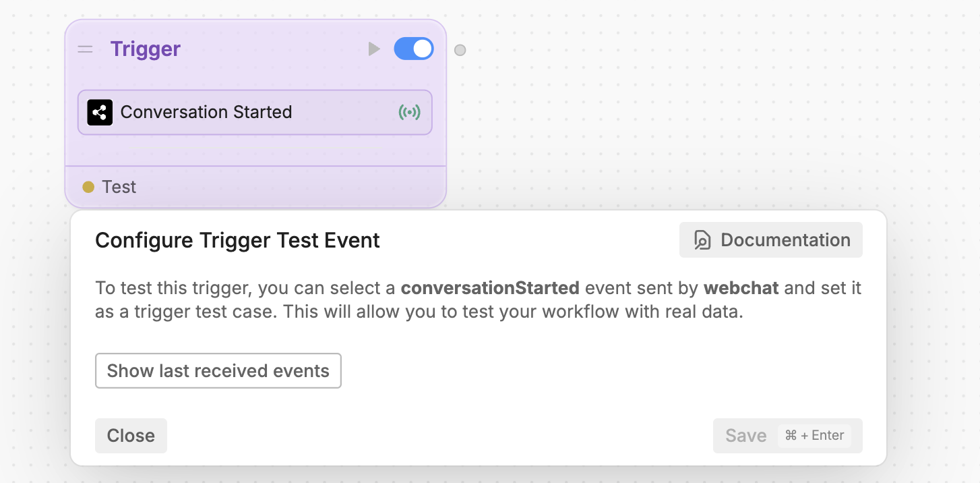Open the Documentation button label

click(785, 240)
